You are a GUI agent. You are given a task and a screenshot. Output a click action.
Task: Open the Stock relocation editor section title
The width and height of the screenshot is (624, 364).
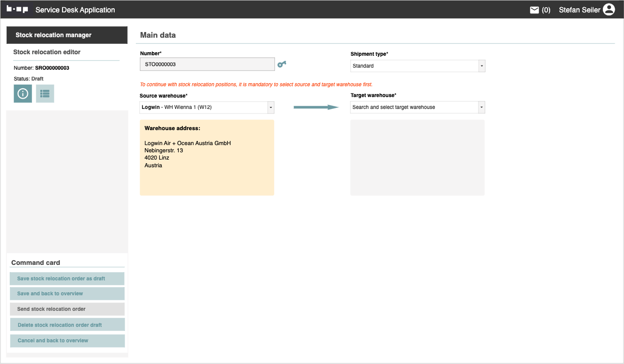click(47, 52)
